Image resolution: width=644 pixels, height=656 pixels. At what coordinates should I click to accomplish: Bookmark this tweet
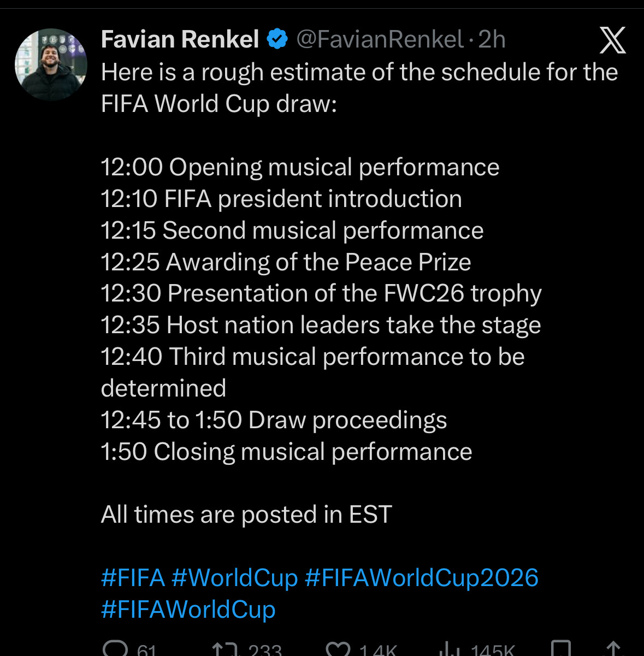click(560, 649)
